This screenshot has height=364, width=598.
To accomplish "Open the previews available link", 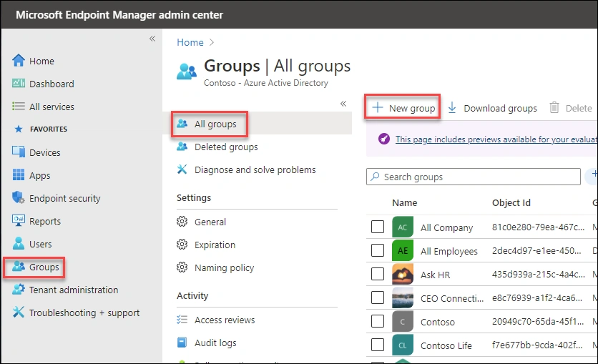I will pyautogui.click(x=496, y=139).
